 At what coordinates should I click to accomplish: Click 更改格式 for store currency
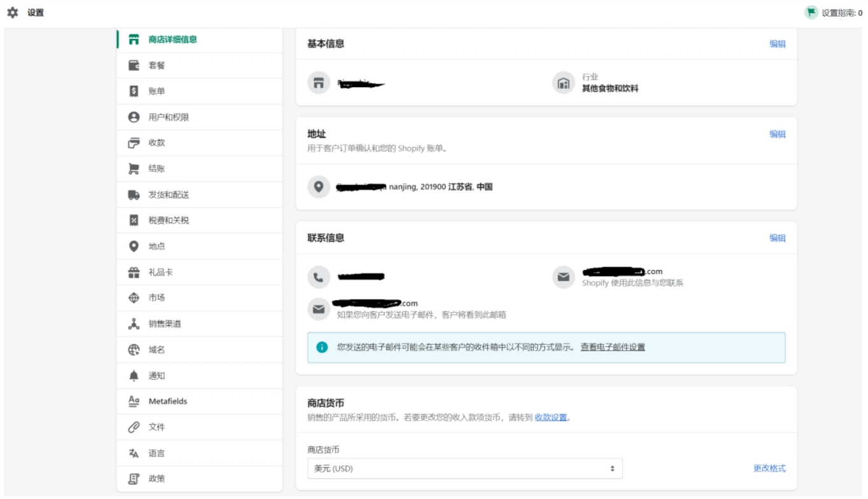tap(769, 468)
